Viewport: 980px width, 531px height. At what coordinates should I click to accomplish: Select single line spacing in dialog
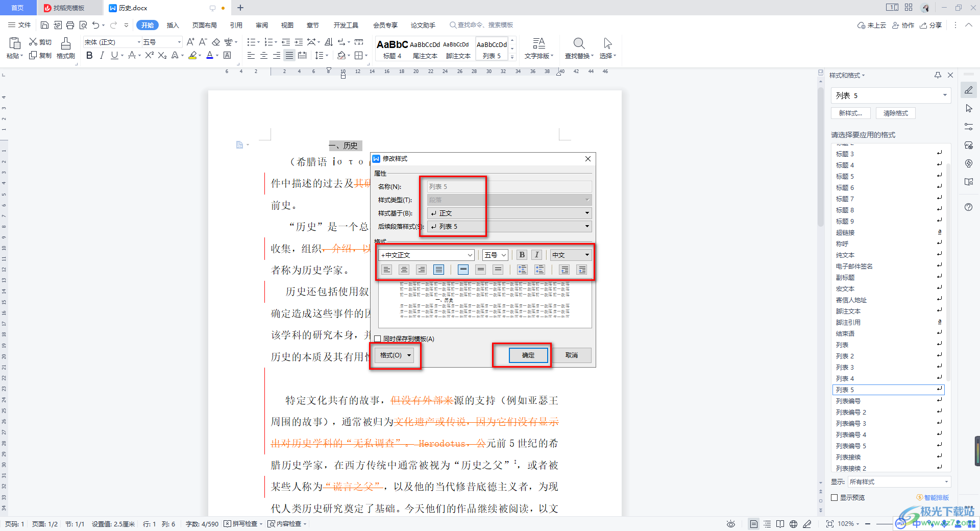click(463, 270)
